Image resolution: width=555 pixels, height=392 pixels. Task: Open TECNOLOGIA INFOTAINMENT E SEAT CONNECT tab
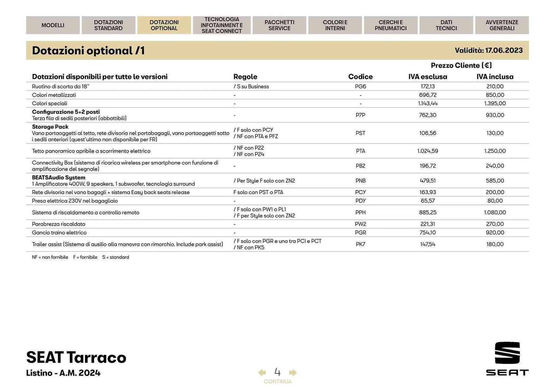[x=222, y=25]
